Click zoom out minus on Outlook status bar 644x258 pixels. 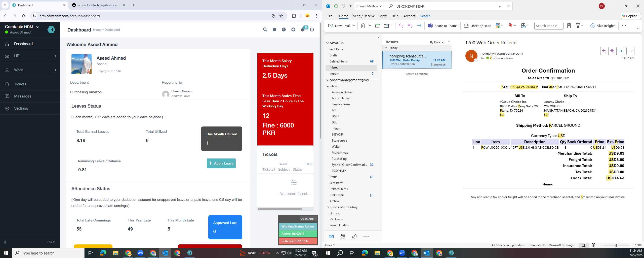tap(601, 245)
